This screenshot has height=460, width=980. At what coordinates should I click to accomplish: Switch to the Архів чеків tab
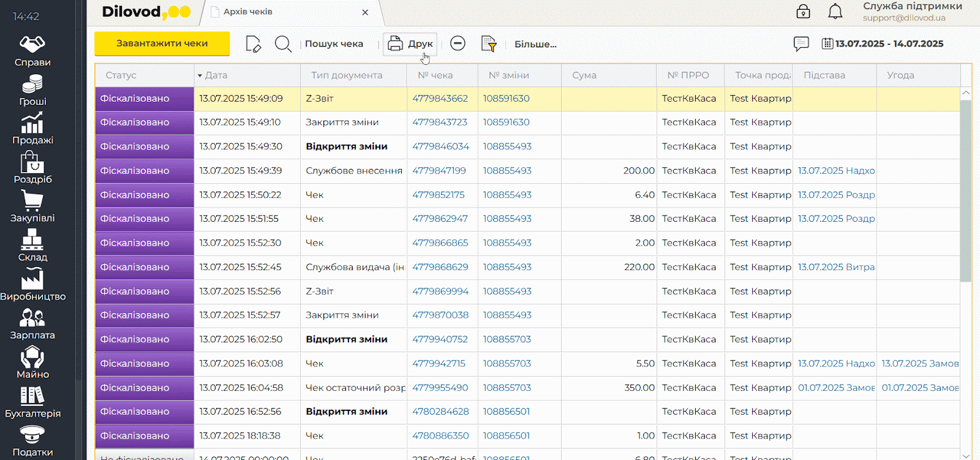click(x=248, y=12)
